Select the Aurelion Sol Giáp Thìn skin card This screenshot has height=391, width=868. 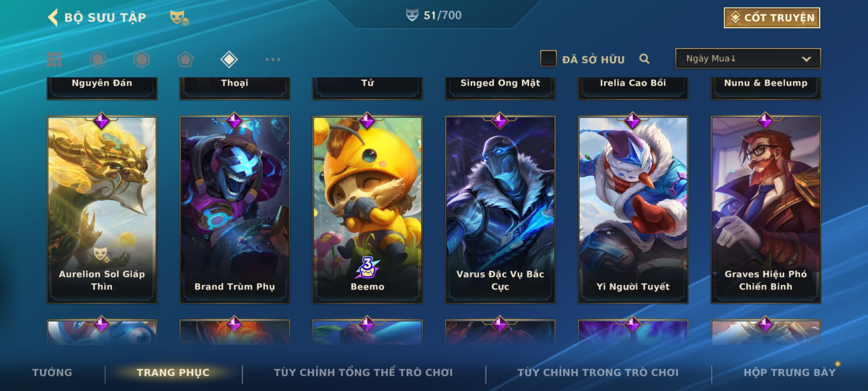tap(102, 209)
